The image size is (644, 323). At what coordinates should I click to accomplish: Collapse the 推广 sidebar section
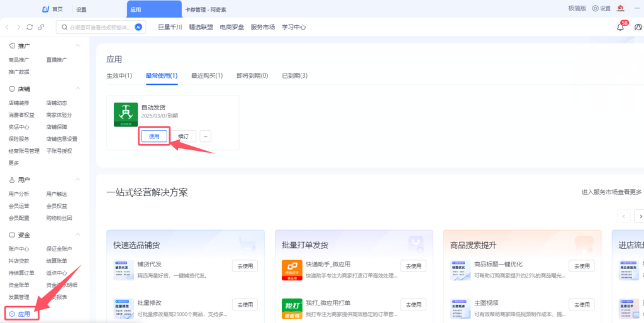coord(77,45)
